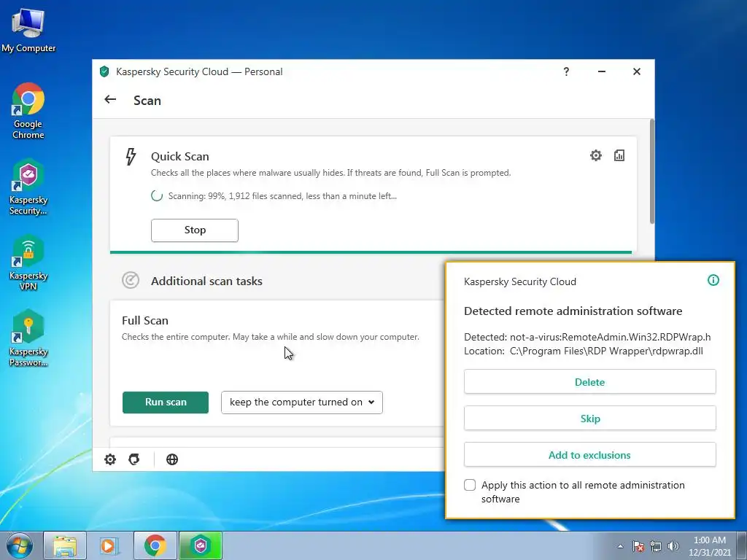Click the info icon in the detection popup

point(713,280)
